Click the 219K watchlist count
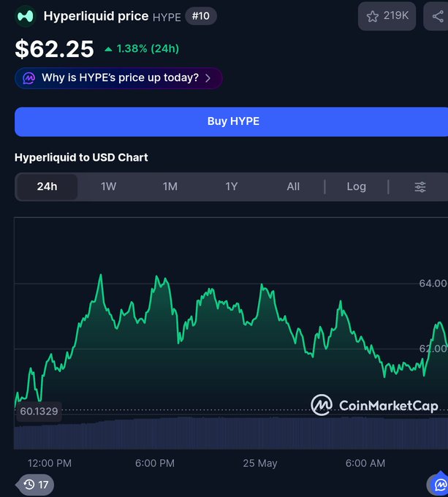448x497 pixels. click(x=396, y=15)
